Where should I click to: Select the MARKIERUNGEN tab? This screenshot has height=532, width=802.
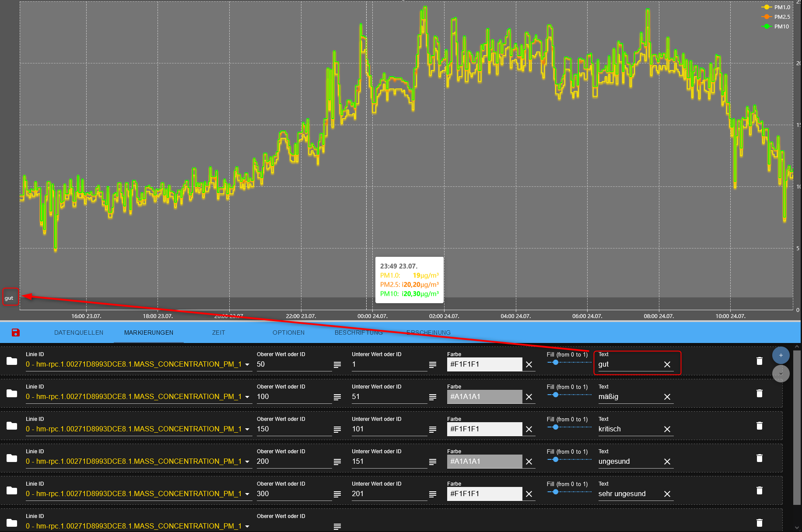coord(149,332)
